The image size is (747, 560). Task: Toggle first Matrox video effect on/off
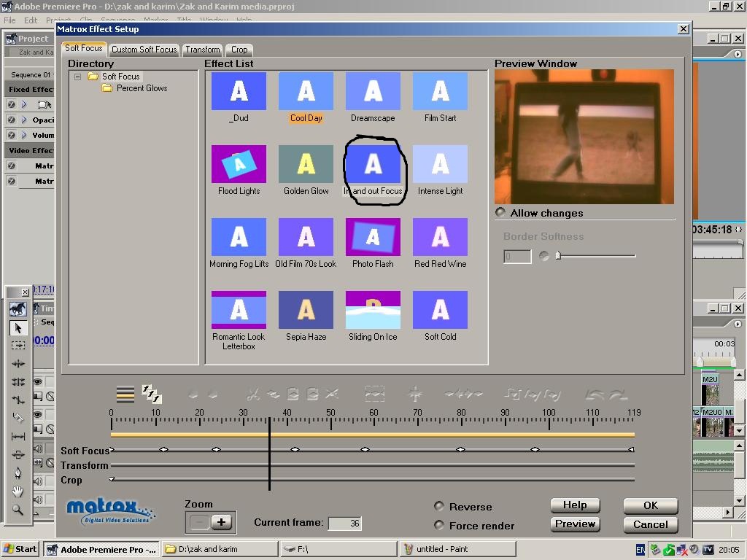point(11,166)
